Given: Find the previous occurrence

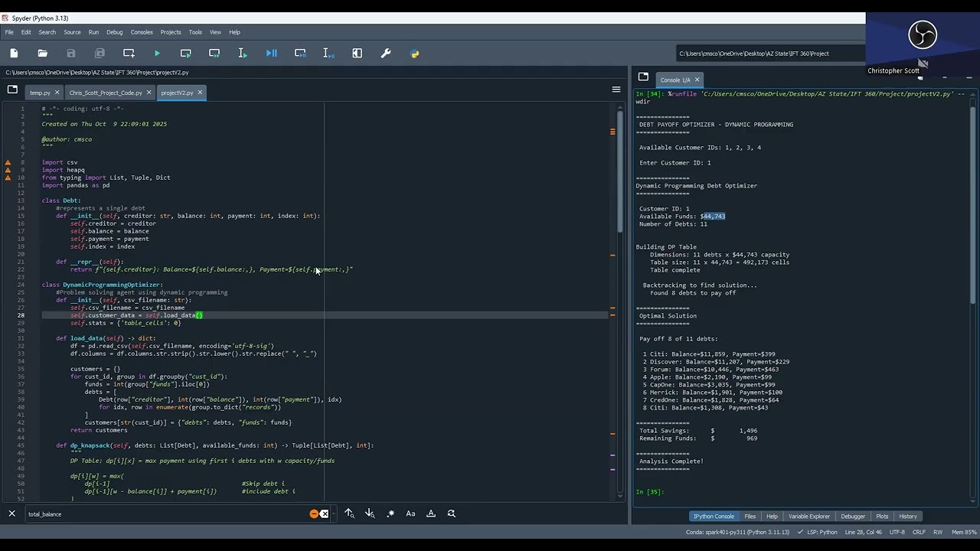Looking at the screenshot, I should pyautogui.click(x=349, y=514).
